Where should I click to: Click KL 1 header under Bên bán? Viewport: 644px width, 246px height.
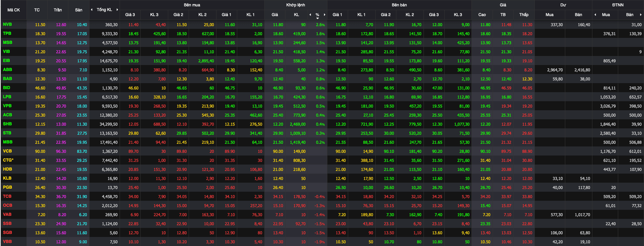[362, 15]
